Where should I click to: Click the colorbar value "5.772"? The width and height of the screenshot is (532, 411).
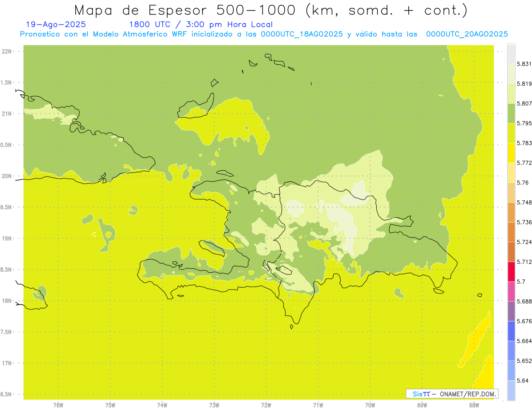click(x=524, y=163)
